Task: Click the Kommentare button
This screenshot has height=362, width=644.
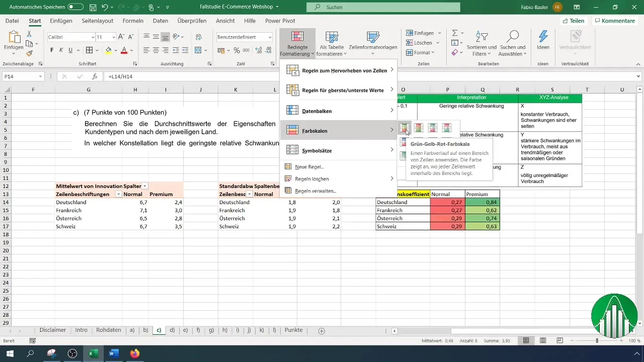Action: pos(614,21)
